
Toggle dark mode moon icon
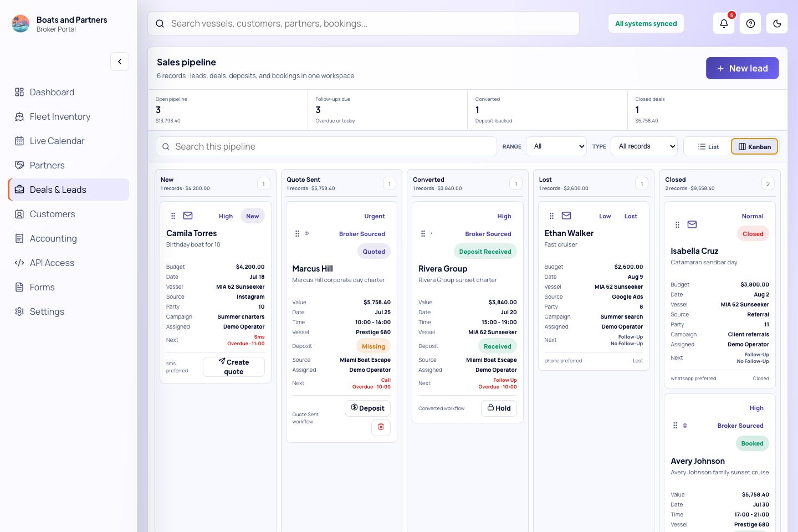tap(777, 23)
